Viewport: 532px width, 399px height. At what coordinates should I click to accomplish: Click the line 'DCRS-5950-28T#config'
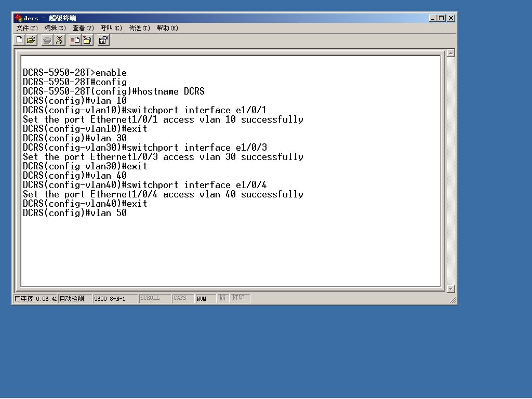click(x=75, y=82)
